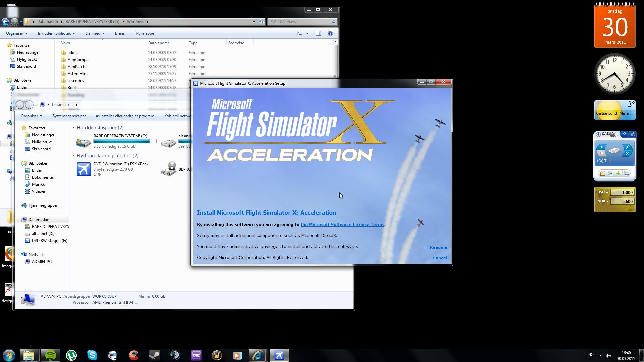Collapse Flyttbare lagringsmedier (2) group

74,156
